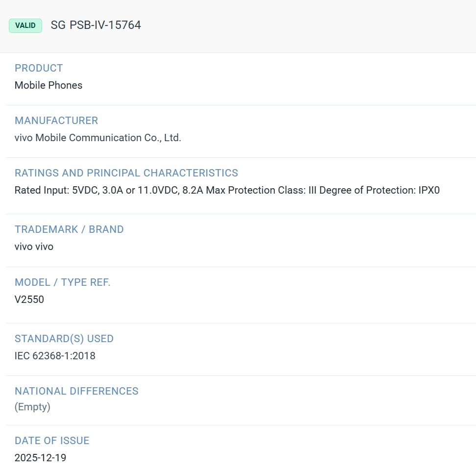Select certificate number SG PSB-IV-15764

[x=95, y=25]
